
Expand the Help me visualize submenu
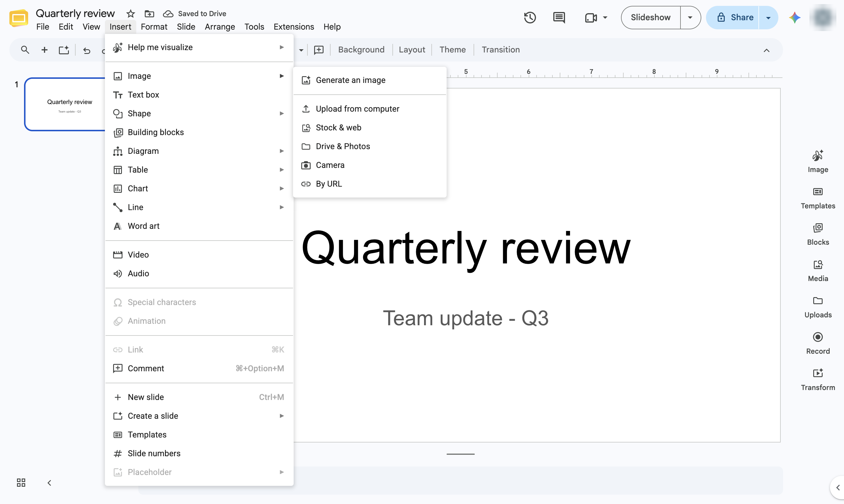[x=199, y=47]
